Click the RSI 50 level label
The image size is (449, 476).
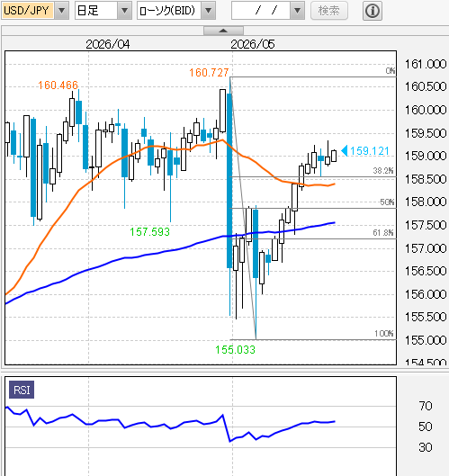(x=426, y=427)
